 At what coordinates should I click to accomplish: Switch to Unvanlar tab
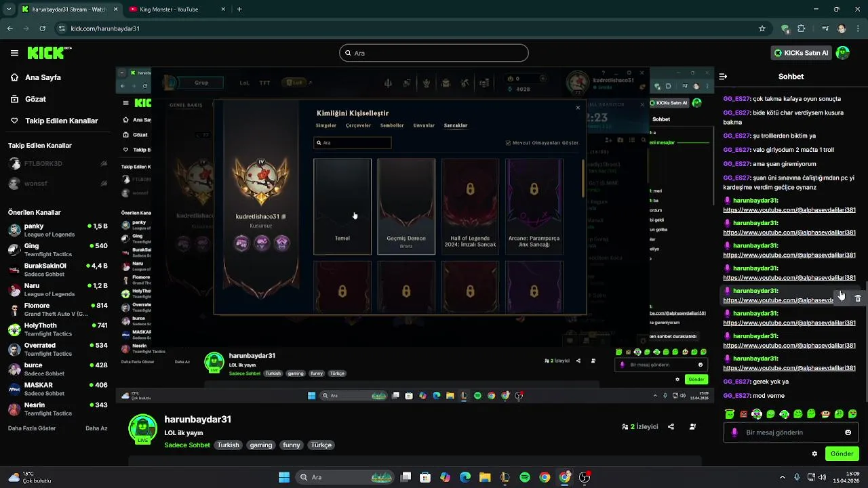[x=425, y=125]
